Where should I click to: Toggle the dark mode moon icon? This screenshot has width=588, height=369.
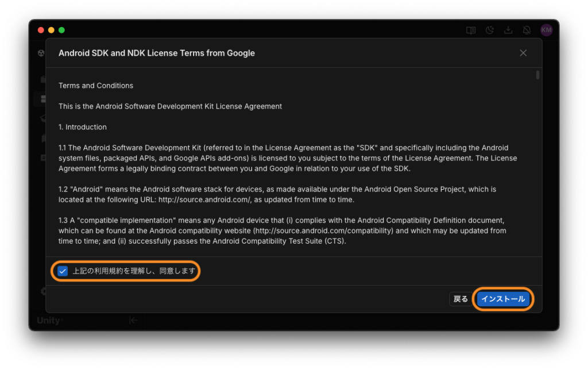point(490,30)
